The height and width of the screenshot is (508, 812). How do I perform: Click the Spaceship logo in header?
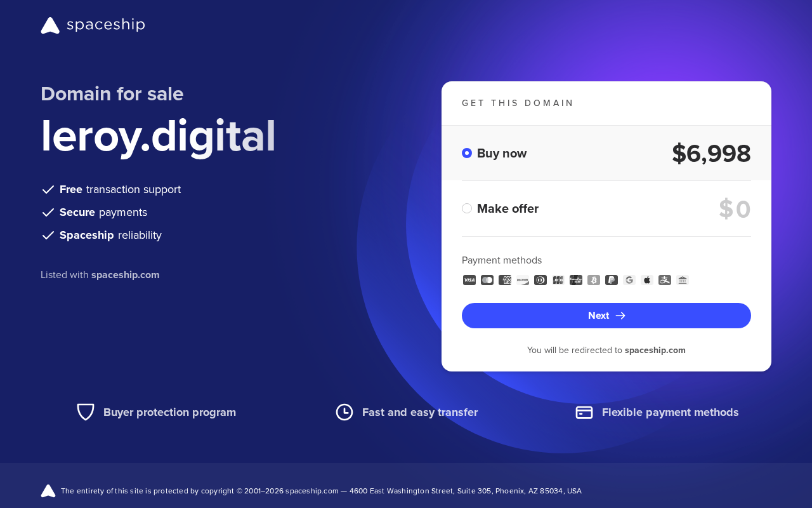tap(93, 25)
